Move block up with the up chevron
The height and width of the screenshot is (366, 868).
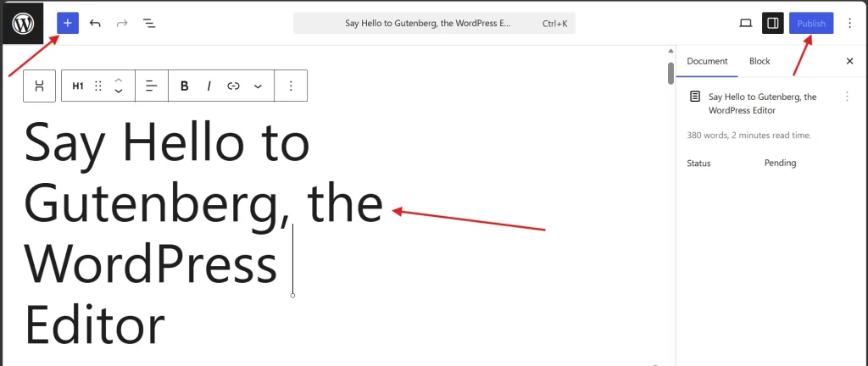pos(118,80)
